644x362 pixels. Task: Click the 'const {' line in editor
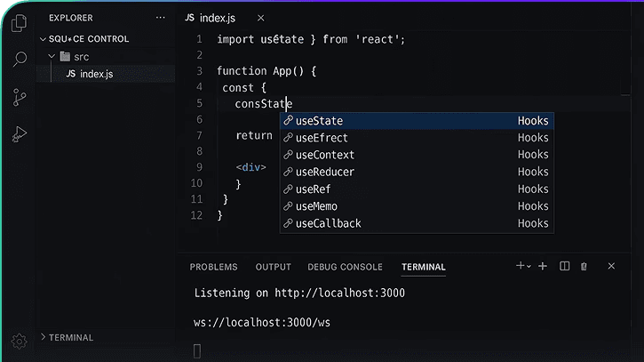pos(244,88)
